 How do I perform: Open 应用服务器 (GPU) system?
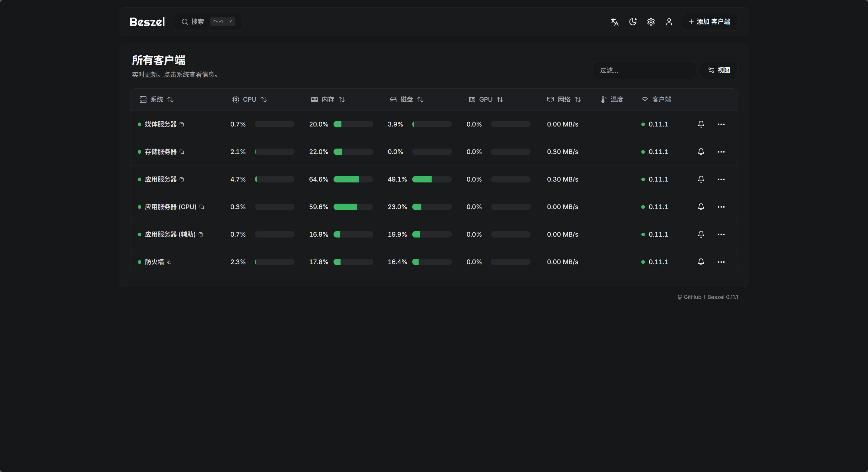click(x=170, y=207)
